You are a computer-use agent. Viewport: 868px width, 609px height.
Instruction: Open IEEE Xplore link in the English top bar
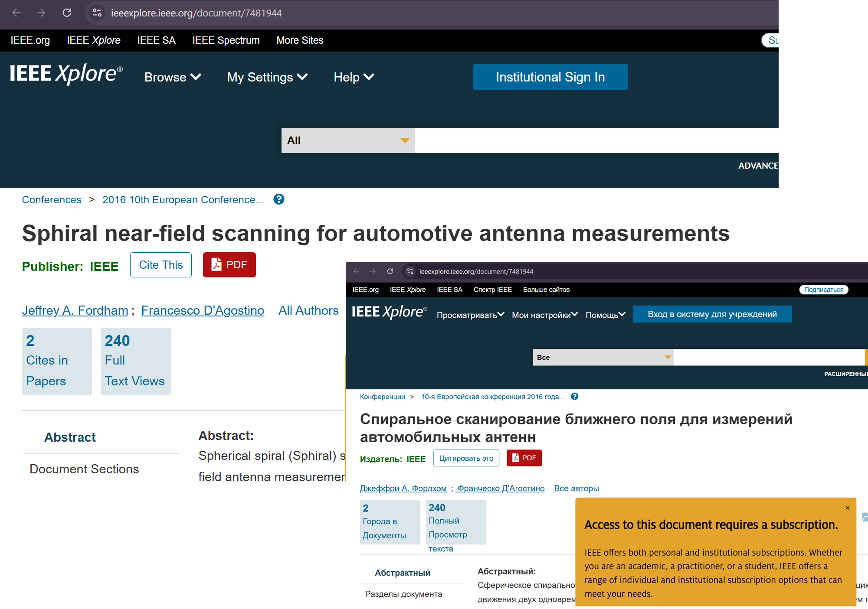(94, 40)
